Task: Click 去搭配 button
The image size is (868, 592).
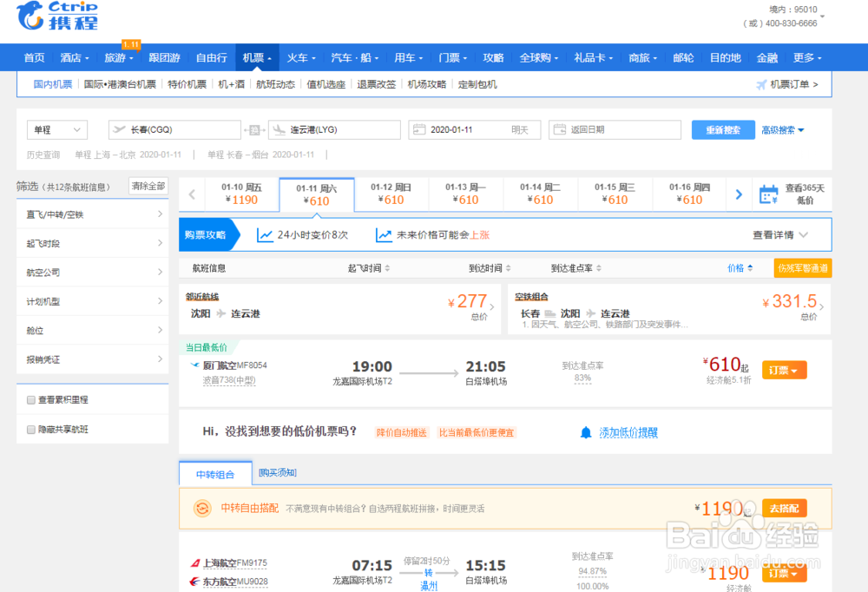Action: tap(784, 509)
